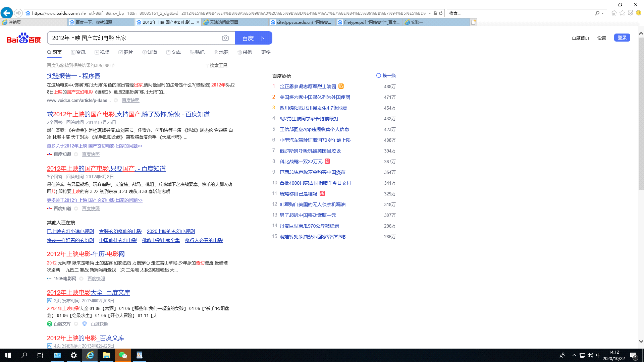The image size is (644, 362).
Task: Open WeChat from the taskbar
Action: click(123, 355)
